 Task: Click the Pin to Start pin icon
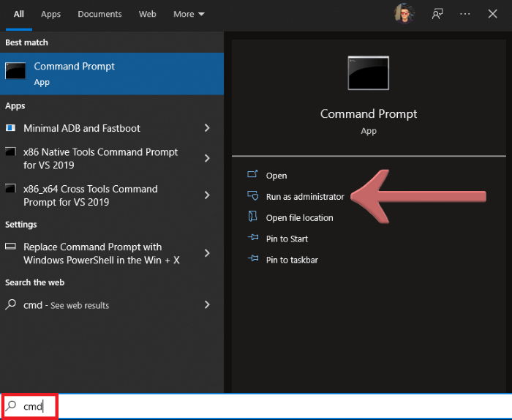point(253,237)
